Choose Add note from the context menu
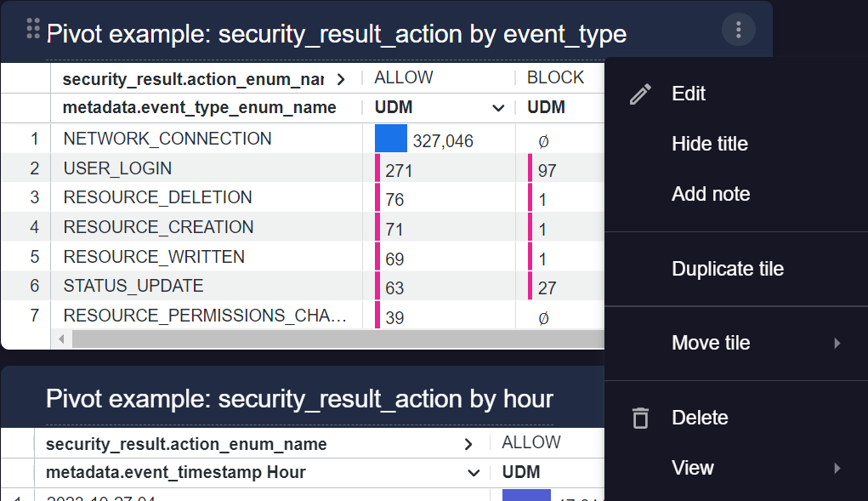The width and height of the screenshot is (868, 501). click(711, 194)
